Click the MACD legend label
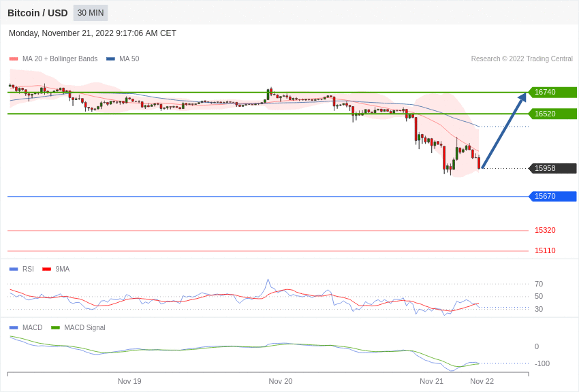 [33, 328]
